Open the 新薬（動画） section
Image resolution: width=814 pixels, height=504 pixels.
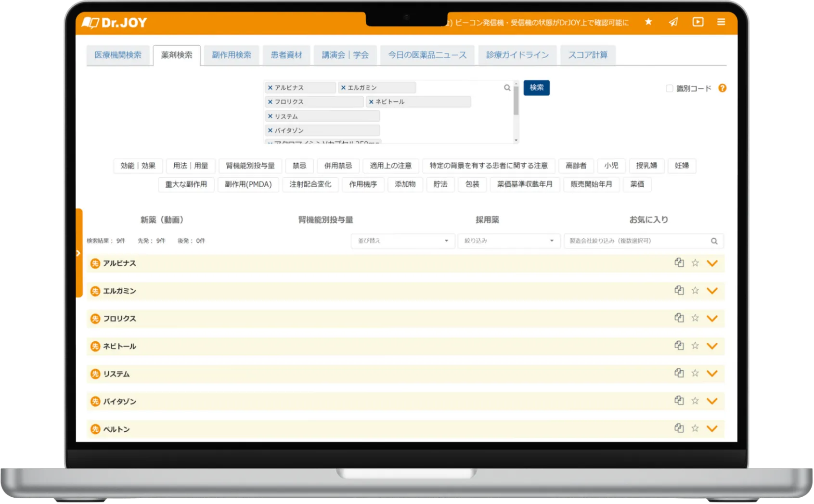162,220
